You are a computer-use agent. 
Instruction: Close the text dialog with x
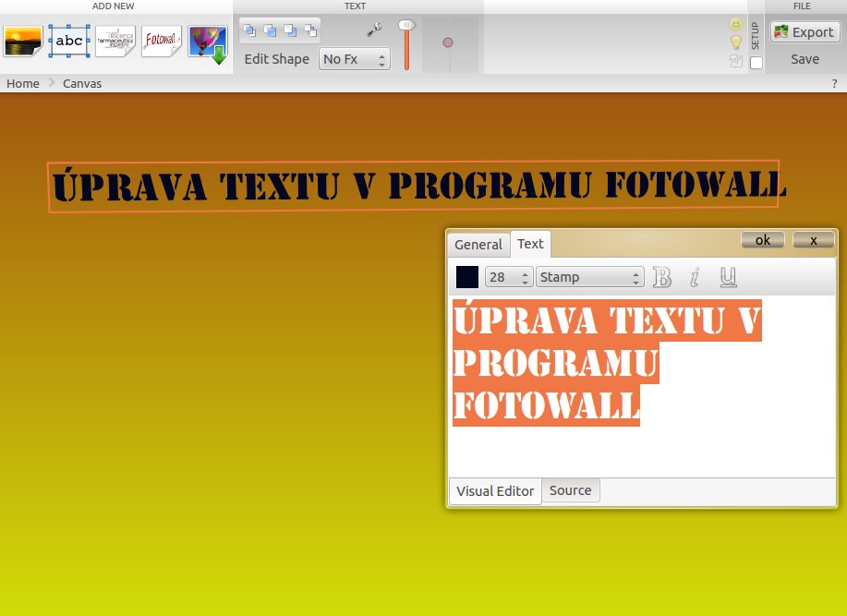coord(814,240)
